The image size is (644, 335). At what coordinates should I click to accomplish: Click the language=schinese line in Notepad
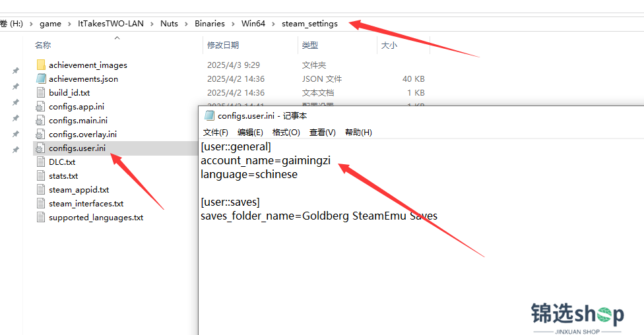click(249, 175)
